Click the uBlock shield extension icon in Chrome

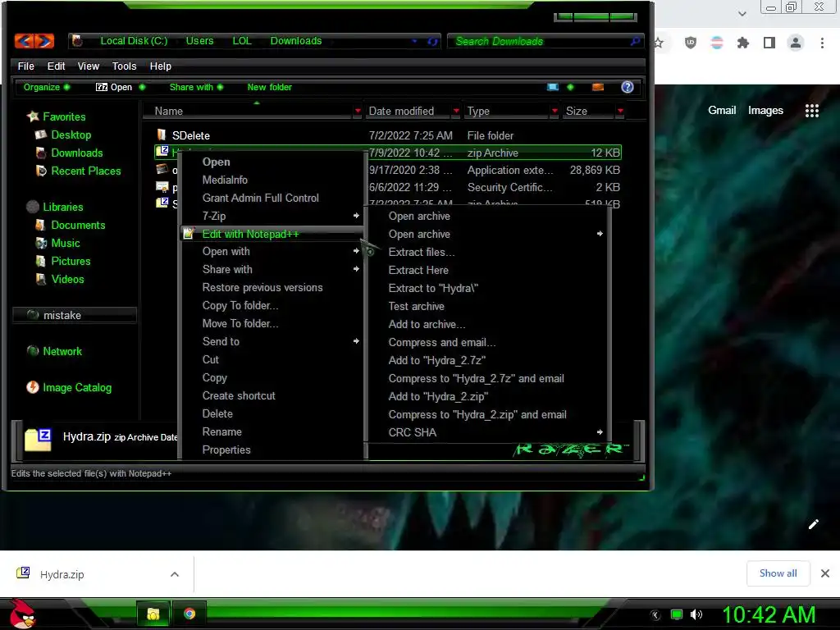tap(691, 43)
